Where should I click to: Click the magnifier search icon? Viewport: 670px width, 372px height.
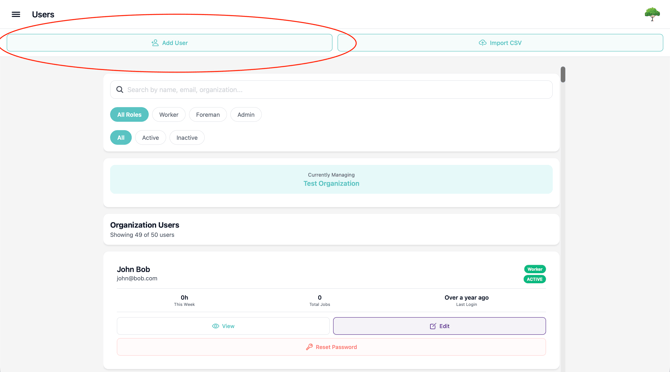(120, 90)
